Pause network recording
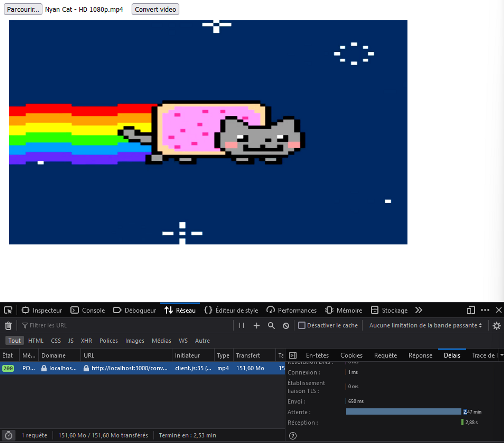Viewport: 504px width, 443px height. [x=242, y=325]
